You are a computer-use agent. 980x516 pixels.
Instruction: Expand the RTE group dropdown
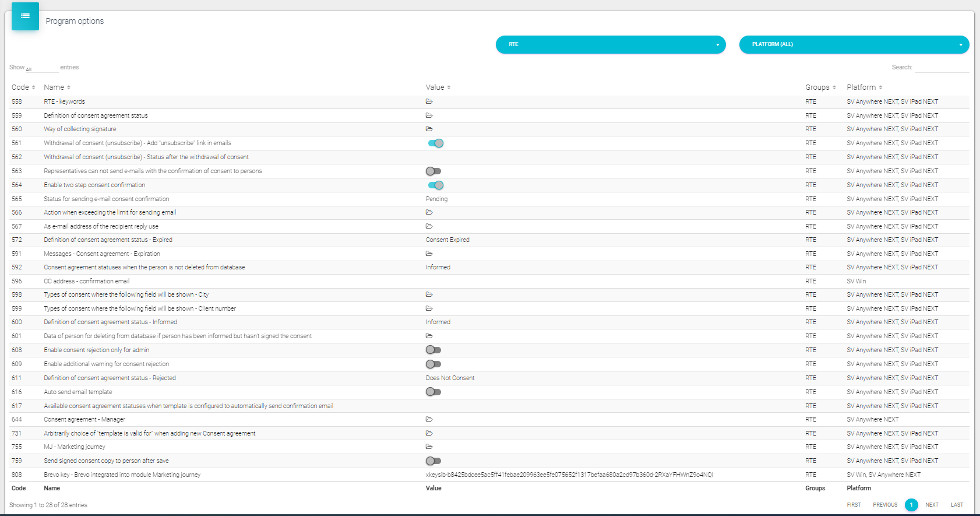coord(610,44)
